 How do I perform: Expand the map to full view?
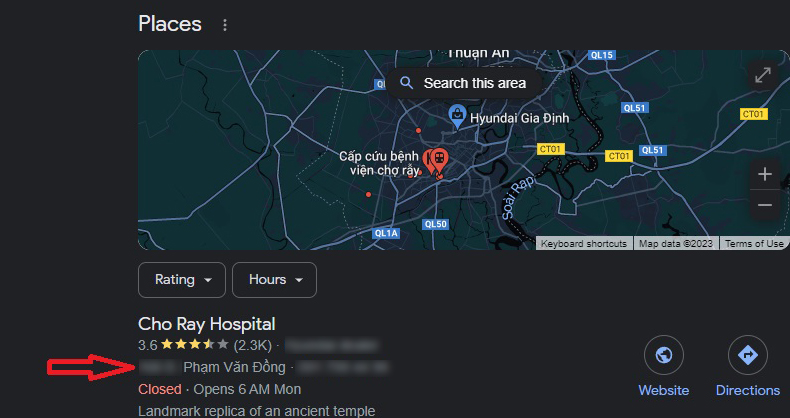763,75
